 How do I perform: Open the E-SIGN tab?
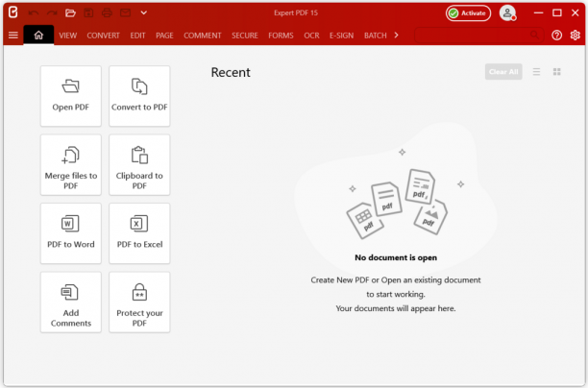pyautogui.click(x=342, y=36)
